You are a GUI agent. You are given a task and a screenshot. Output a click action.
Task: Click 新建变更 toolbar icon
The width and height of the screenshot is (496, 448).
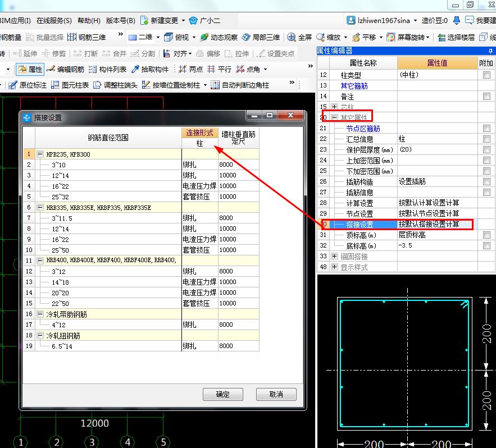tap(159, 21)
